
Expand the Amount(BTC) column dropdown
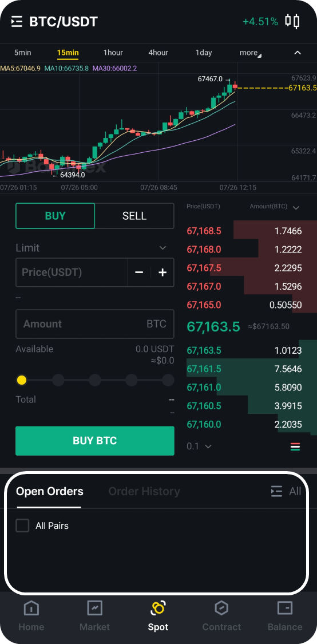296,208
